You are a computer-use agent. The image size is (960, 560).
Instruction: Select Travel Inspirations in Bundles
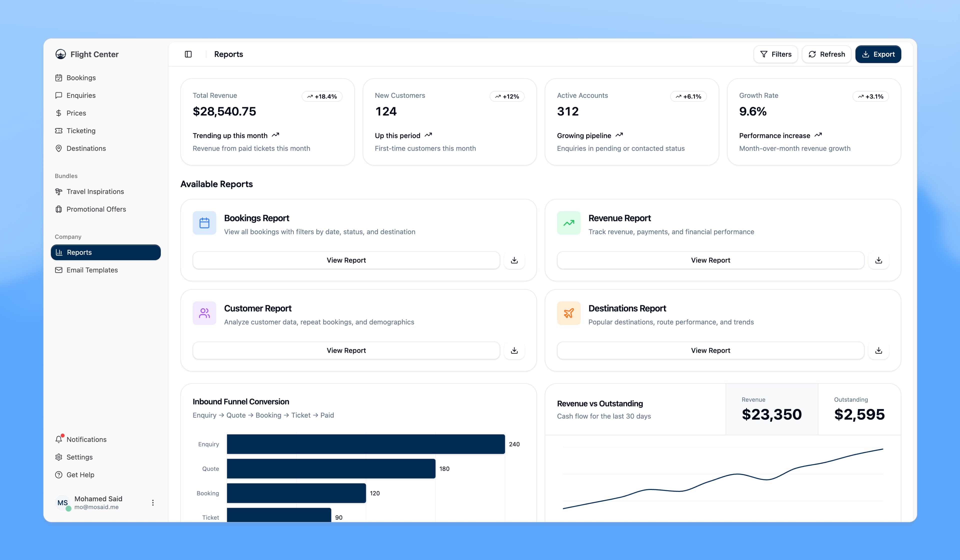95,191
